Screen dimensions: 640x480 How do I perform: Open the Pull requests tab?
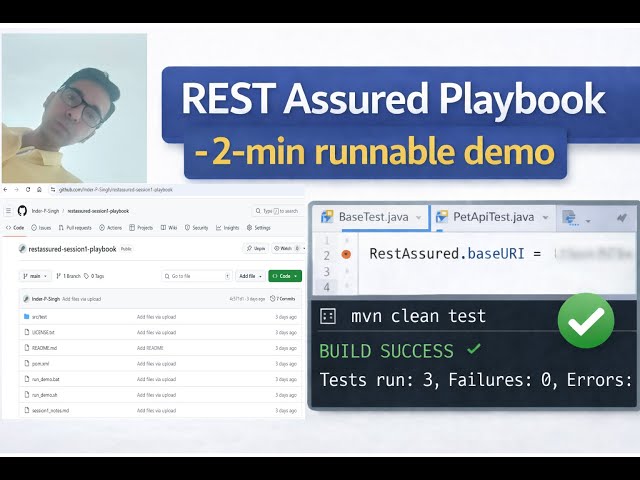coord(75,228)
